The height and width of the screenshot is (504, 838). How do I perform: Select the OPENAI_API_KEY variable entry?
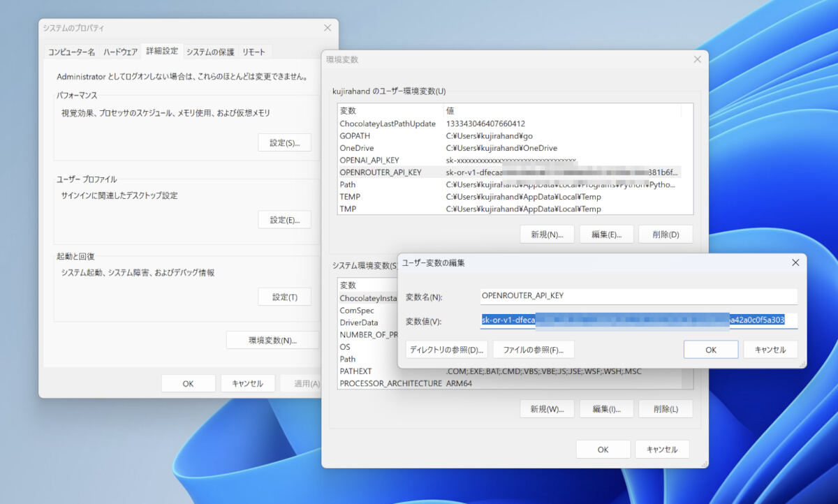(x=419, y=160)
